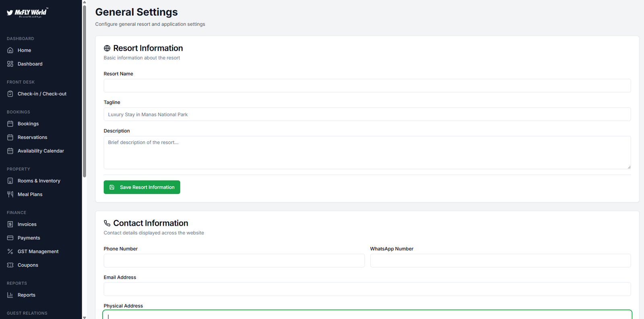Image resolution: width=644 pixels, height=319 pixels.
Task: Click the General Settings heading
Action: pyautogui.click(x=136, y=12)
